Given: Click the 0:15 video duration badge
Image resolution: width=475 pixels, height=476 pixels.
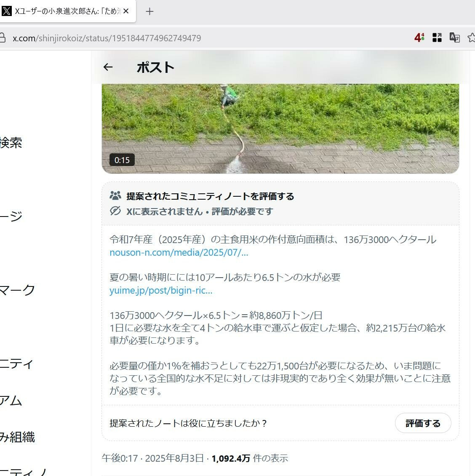Looking at the screenshot, I should coord(122,160).
